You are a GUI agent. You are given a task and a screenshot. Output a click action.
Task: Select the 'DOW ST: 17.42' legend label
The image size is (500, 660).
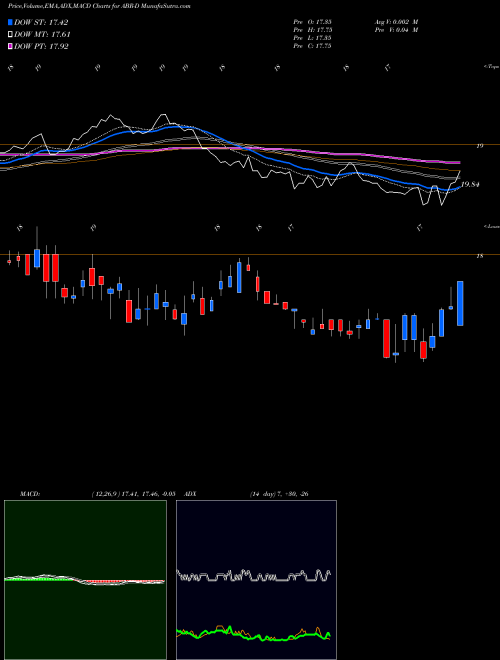pyautogui.click(x=41, y=23)
